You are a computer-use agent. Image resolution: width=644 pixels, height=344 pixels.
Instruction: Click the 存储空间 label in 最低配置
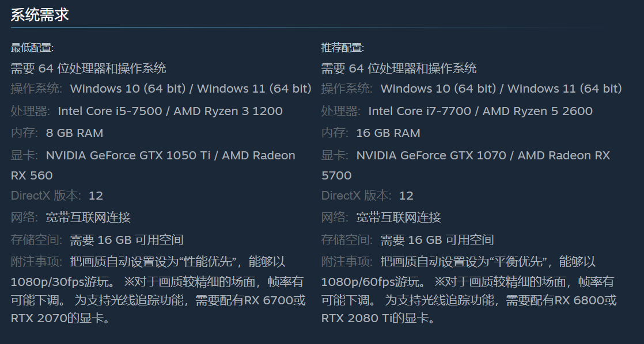37,240
